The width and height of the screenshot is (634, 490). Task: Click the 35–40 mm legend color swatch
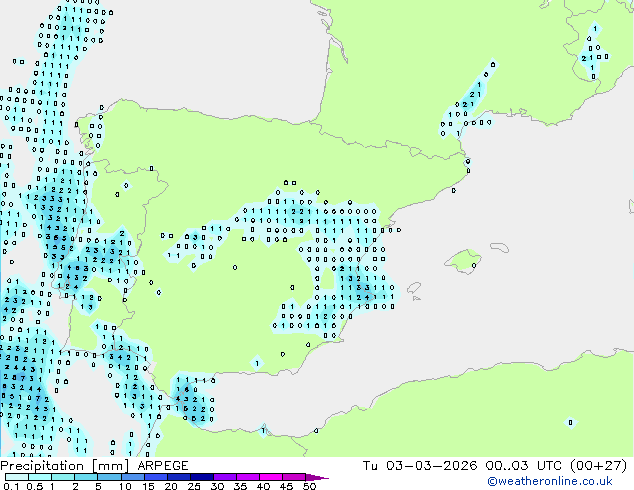coord(247,477)
